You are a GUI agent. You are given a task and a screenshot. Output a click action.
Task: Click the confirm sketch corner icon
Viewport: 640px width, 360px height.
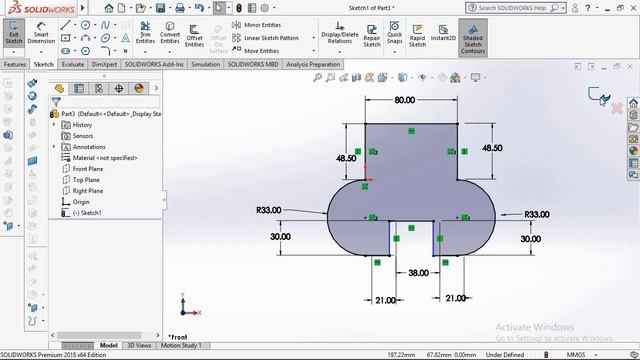(598, 96)
